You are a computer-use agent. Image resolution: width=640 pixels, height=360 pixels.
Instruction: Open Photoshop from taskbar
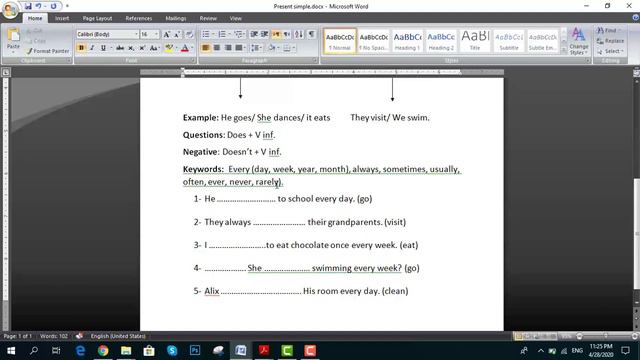(195, 351)
